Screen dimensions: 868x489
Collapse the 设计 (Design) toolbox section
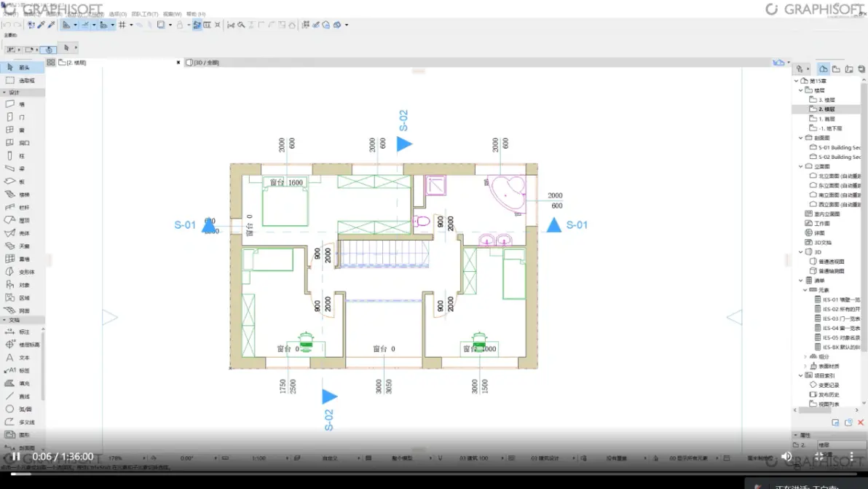click(x=4, y=93)
